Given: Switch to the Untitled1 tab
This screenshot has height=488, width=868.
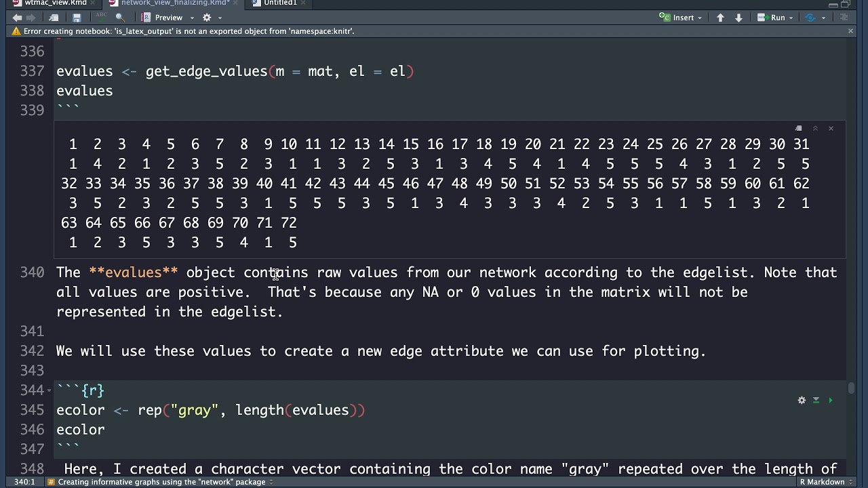Looking at the screenshot, I should [x=280, y=3].
